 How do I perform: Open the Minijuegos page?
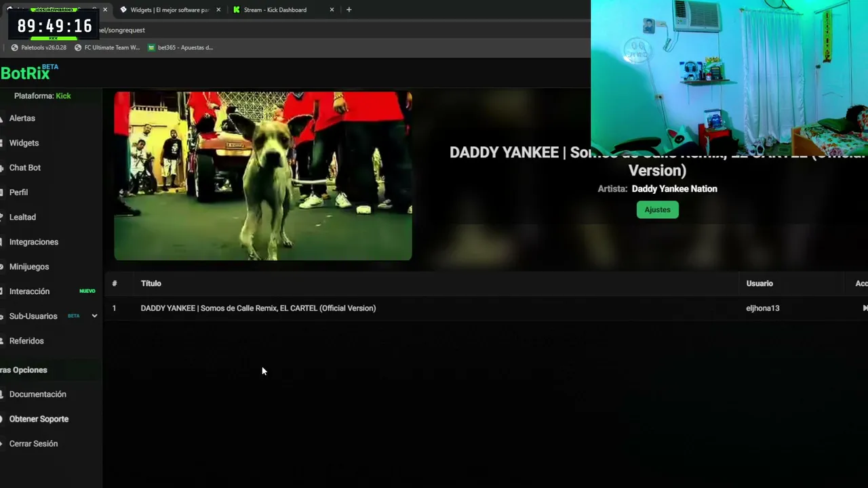click(x=29, y=266)
